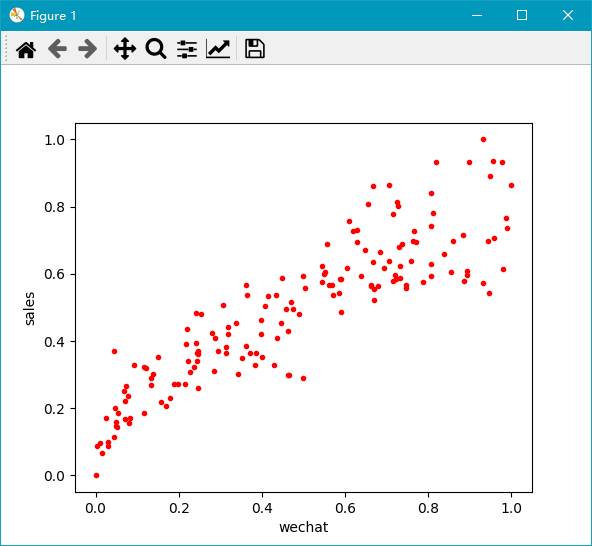The width and height of the screenshot is (592, 546).
Task: Click the 0.6 tick label on the y-axis
Action: [55, 275]
